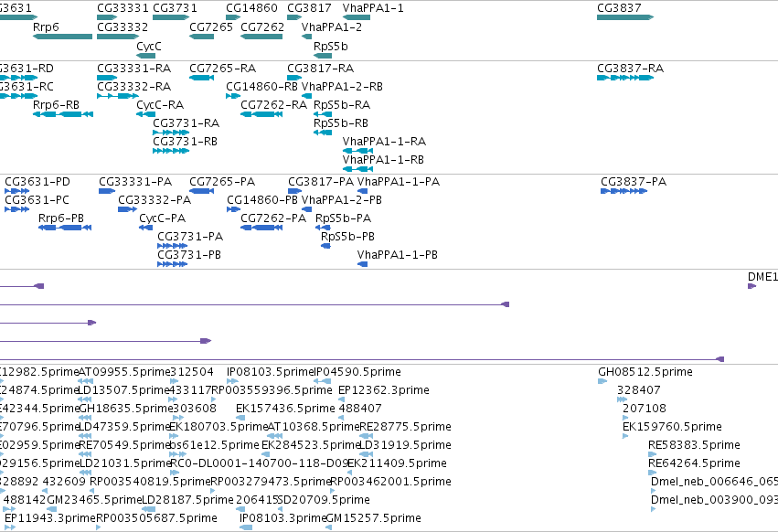Select the 207108 EST entry
This screenshot has height=532, width=778.
645,409
